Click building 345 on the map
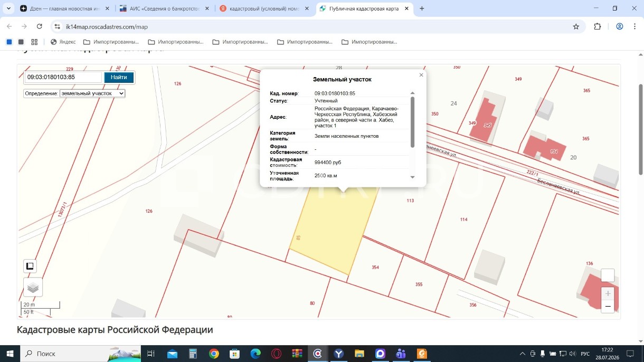 484,121
